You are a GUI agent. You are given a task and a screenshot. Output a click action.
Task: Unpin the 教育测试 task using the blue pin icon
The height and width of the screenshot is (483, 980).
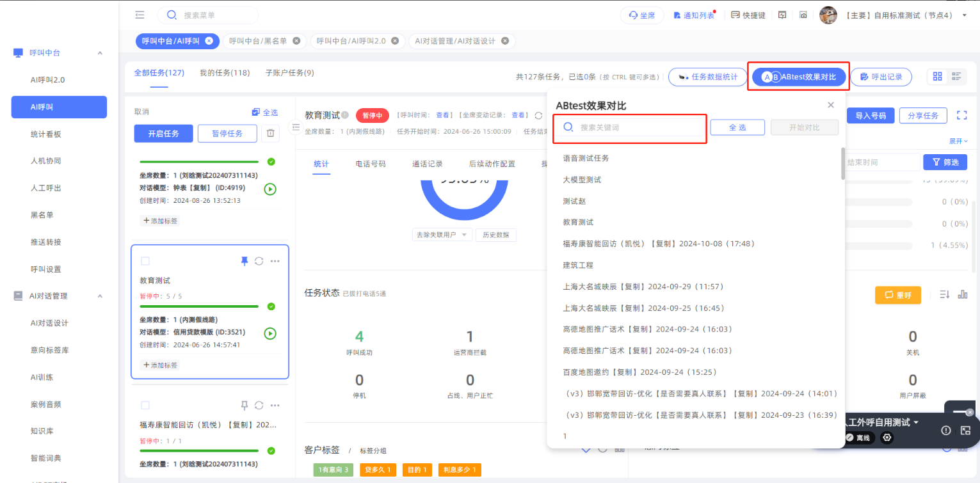point(244,261)
